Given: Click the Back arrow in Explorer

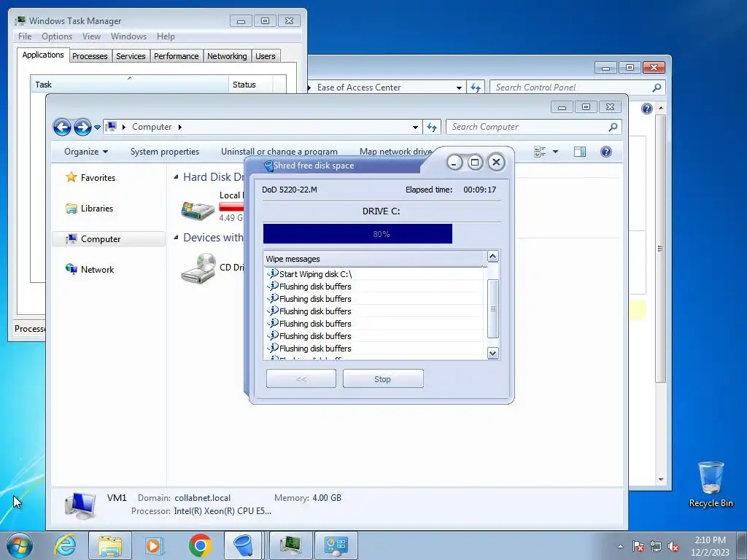Looking at the screenshot, I should tap(63, 127).
